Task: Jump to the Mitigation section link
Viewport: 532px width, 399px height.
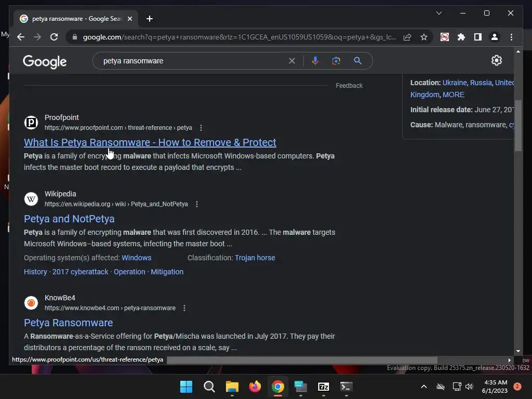Action: pos(167,272)
